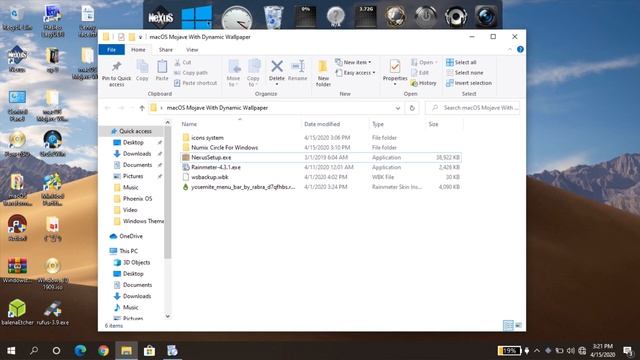The width and height of the screenshot is (640, 360).
Task: Switch to Large icons view in status bar
Action: pyautogui.click(x=518, y=325)
